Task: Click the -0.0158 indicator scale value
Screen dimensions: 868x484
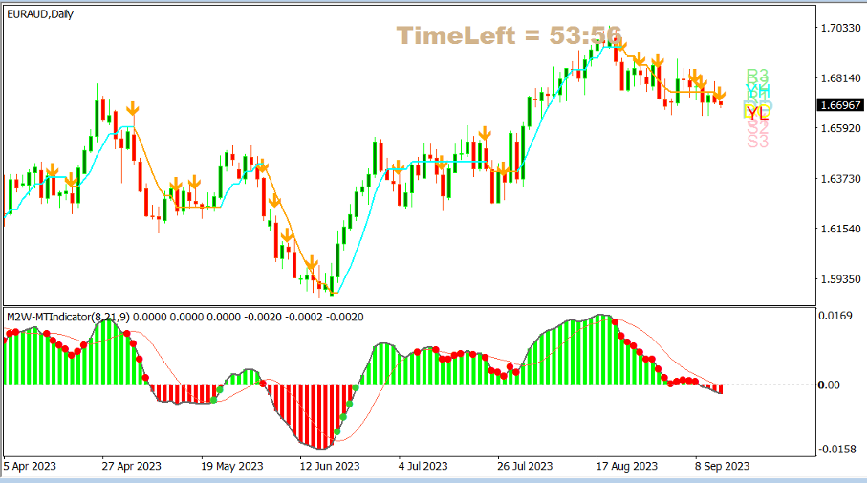Action: 839,449
